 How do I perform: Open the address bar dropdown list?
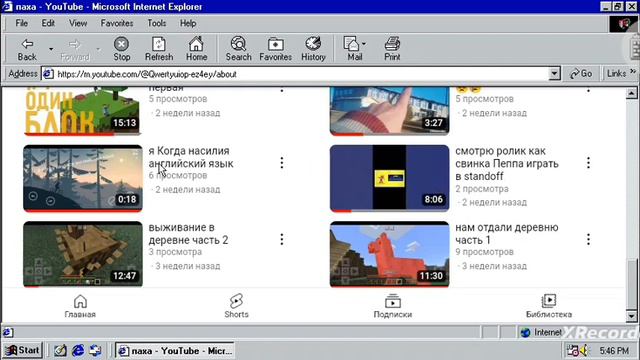(554, 74)
